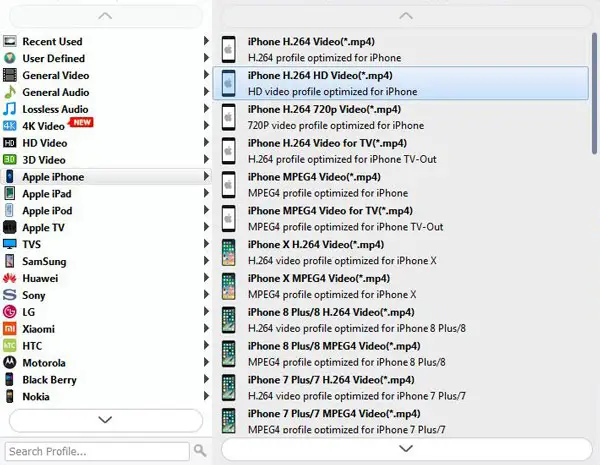Open the Huawei category
600x465 pixels.
point(106,278)
